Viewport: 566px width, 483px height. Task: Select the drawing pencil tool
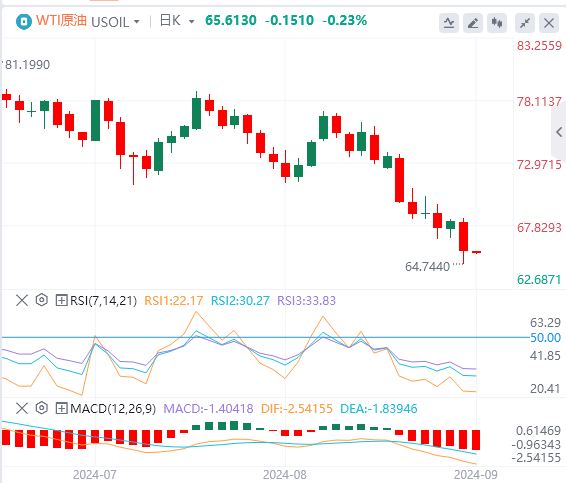point(473,23)
